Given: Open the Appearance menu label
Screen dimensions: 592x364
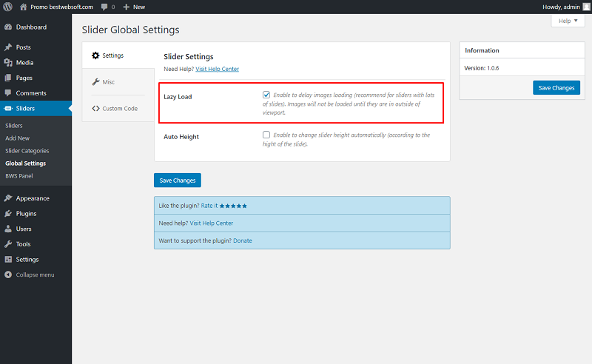Looking at the screenshot, I should point(33,198).
